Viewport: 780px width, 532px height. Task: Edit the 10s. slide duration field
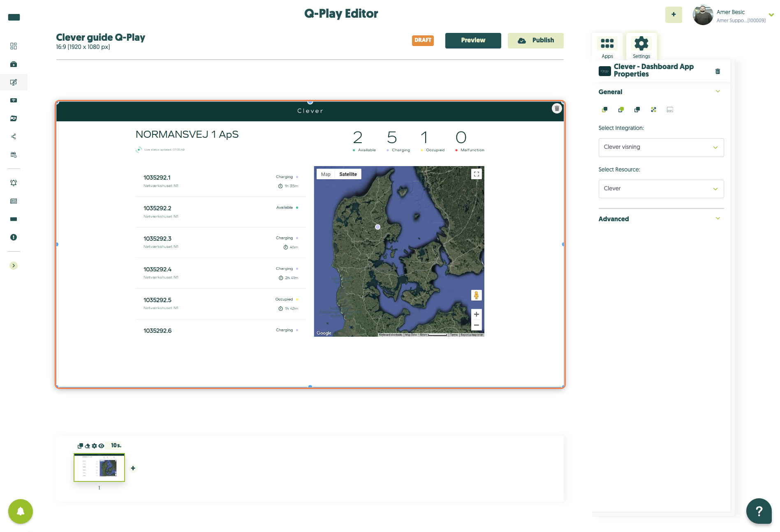tap(116, 446)
